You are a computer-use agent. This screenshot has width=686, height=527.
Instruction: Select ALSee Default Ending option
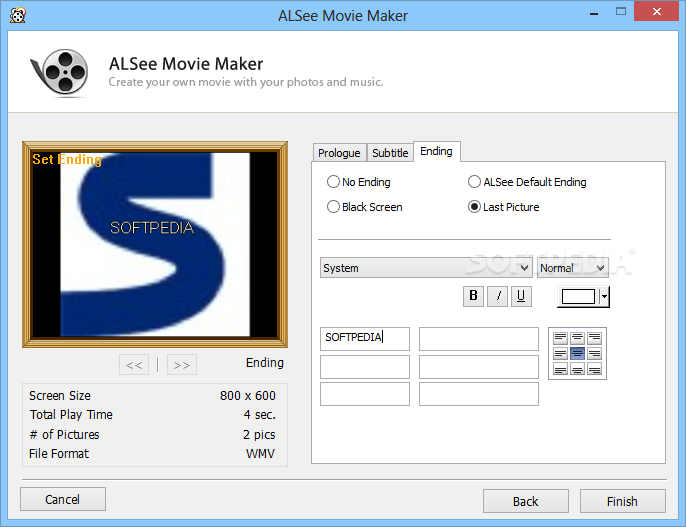(527, 181)
